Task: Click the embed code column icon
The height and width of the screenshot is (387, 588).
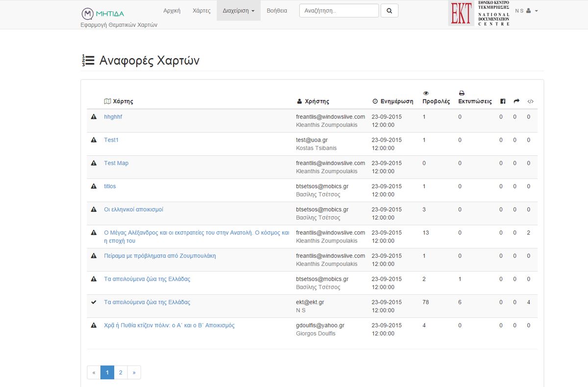Action: 530,101
